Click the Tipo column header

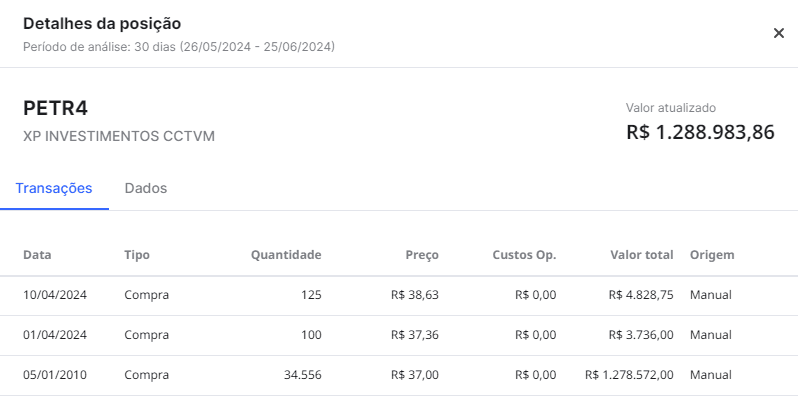137,254
